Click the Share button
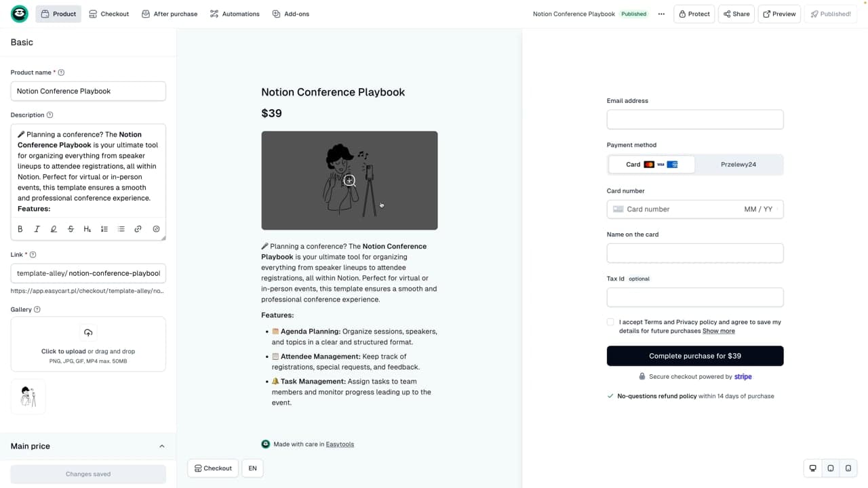The height and width of the screenshot is (488, 868). (736, 14)
